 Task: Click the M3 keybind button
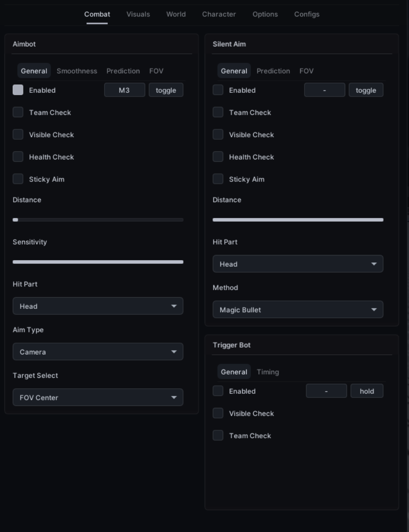click(x=125, y=90)
